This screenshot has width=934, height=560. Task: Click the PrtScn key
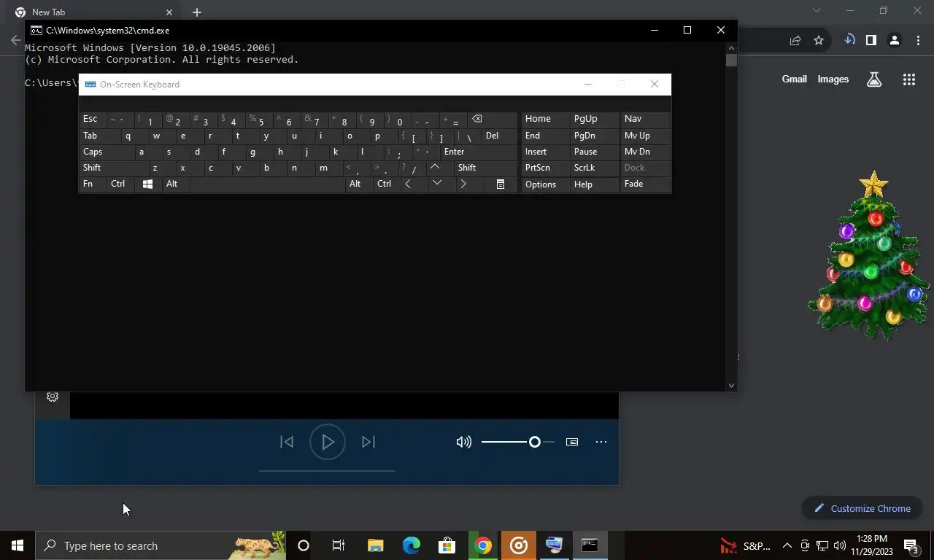[545, 168]
